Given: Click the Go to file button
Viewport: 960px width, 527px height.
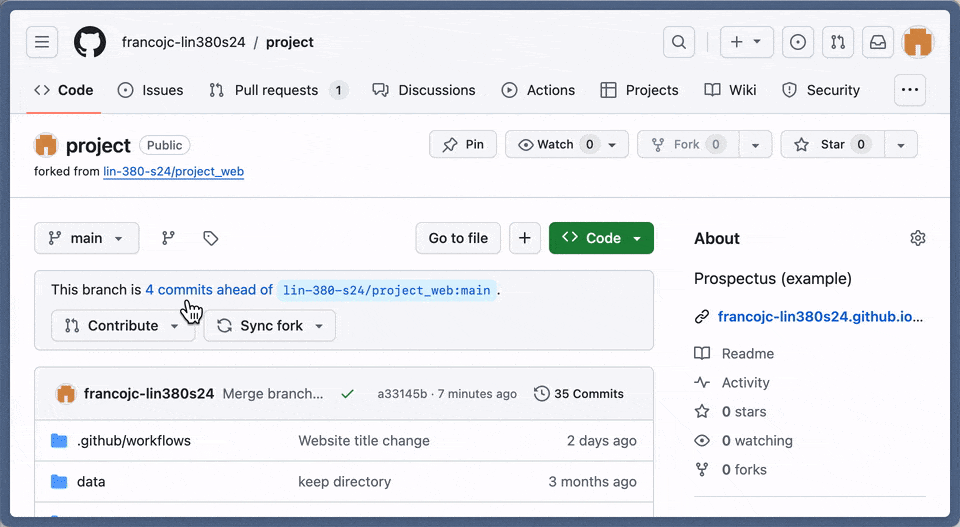Looking at the screenshot, I should [458, 238].
